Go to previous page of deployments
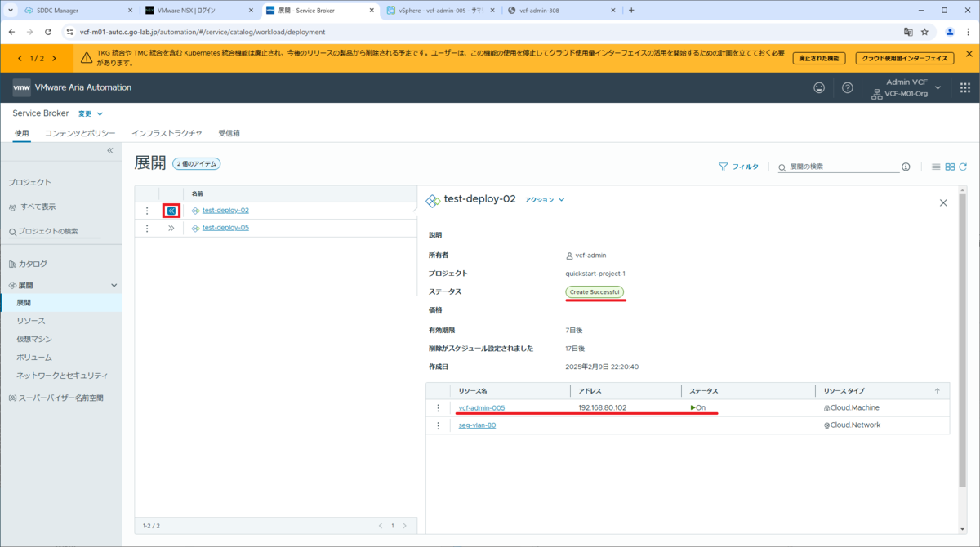This screenshot has height=547, width=980. 381,526
